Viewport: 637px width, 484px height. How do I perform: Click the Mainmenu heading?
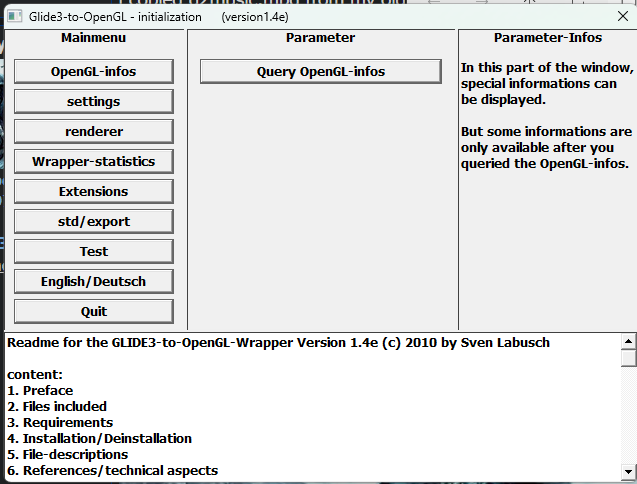point(93,38)
